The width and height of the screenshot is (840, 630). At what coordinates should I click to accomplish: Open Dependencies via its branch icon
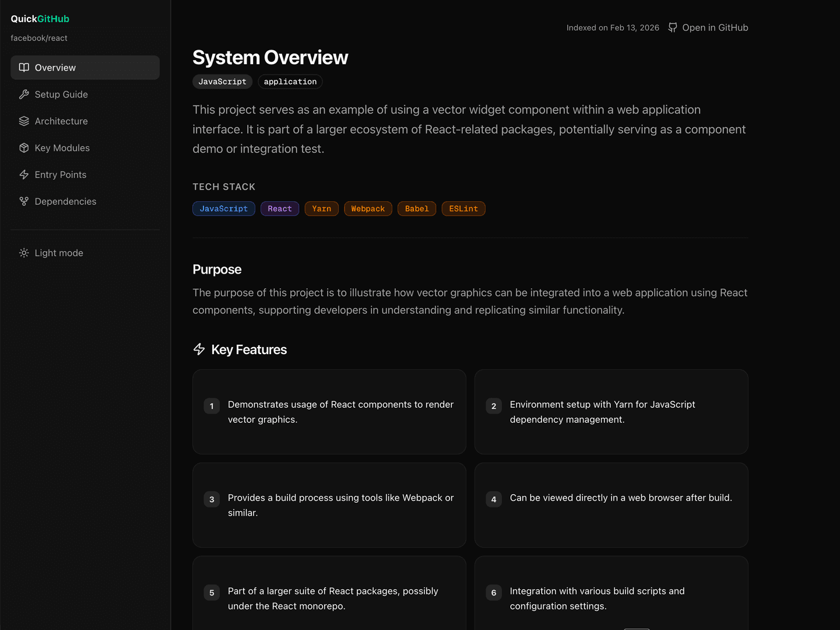[x=24, y=201]
